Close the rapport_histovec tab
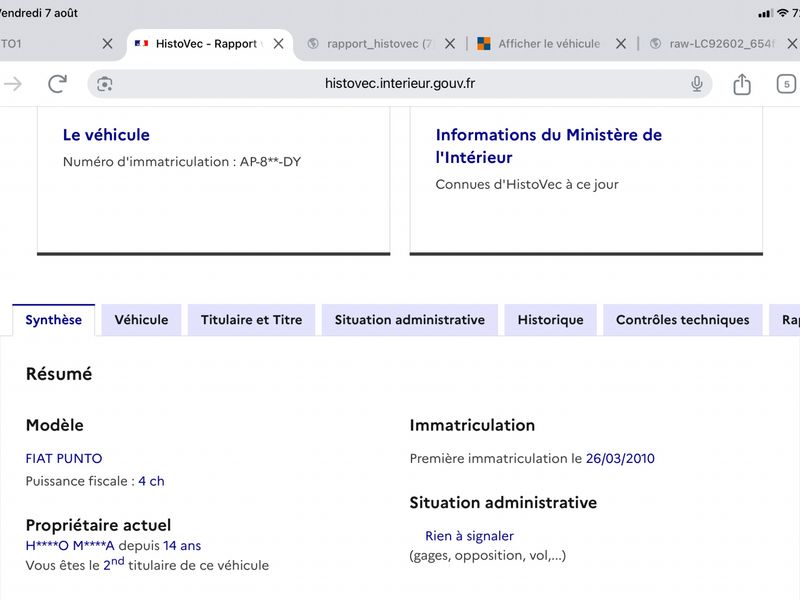The image size is (800, 600). point(449,44)
